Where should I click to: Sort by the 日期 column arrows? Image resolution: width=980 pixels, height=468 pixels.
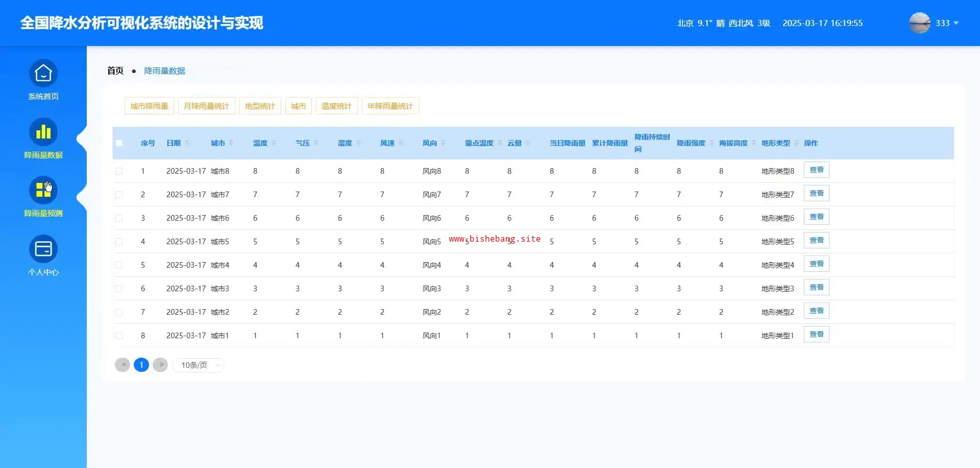[x=187, y=143]
